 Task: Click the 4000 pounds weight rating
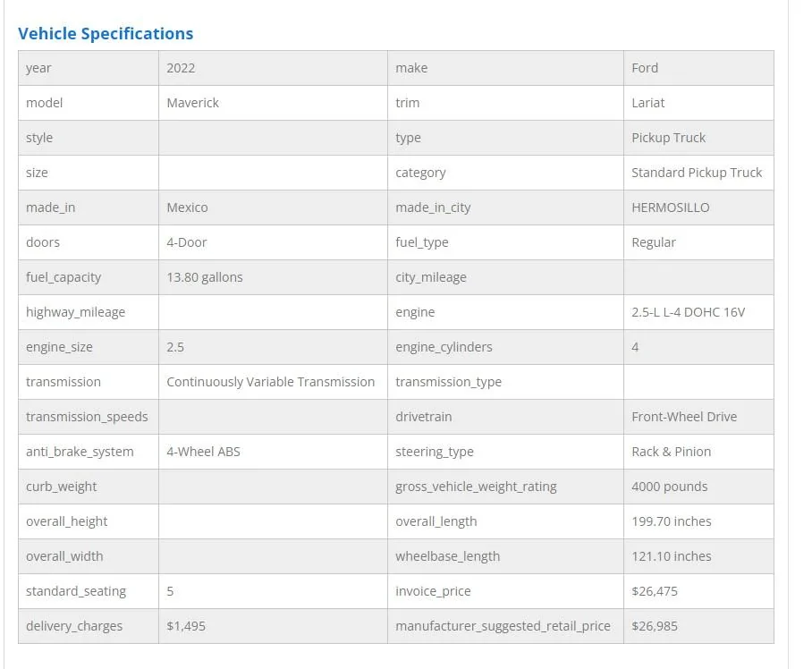click(x=670, y=487)
